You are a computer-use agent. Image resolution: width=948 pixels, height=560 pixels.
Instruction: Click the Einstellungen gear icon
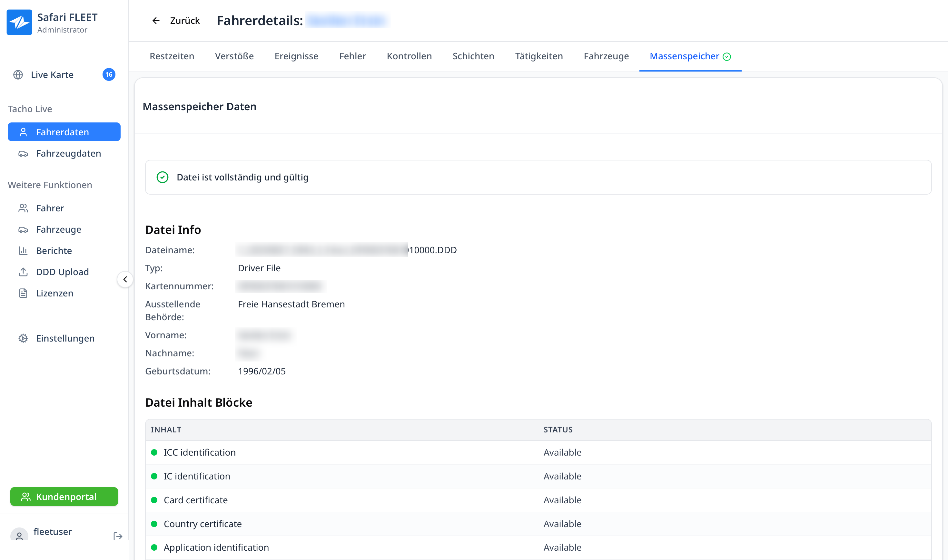point(23,339)
